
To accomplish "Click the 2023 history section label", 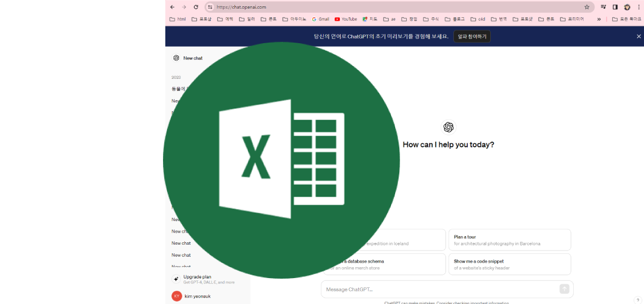I will [176, 77].
